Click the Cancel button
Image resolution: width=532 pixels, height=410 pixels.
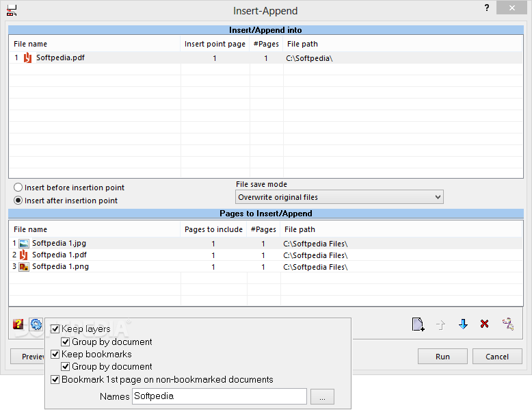coord(497,357)
